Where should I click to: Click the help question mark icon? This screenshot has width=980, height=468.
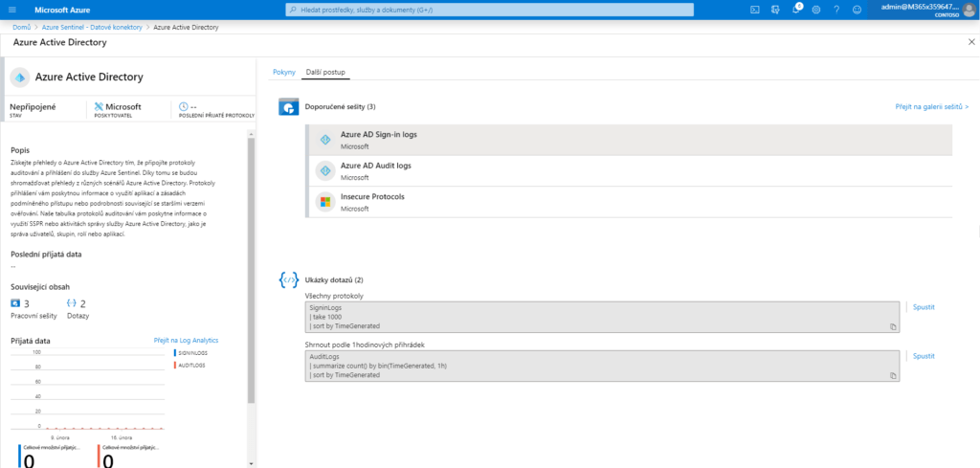tap(836, 9)
